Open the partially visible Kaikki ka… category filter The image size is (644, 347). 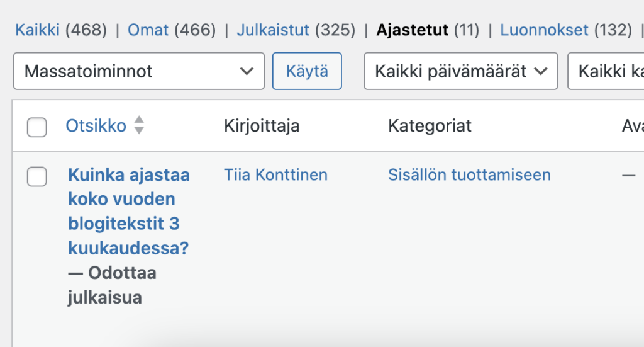[x=607, y=71]
